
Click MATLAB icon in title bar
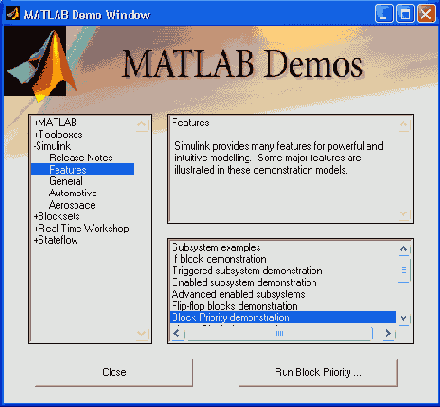click(13, 14)
